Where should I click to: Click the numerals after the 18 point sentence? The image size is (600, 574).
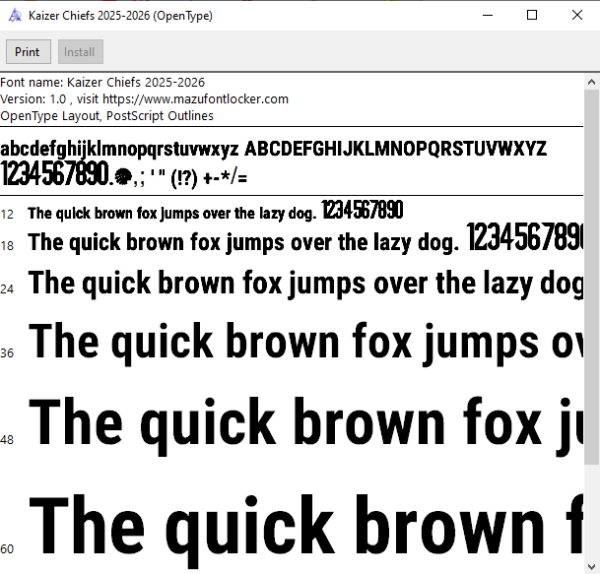click(x=525, y=236)
